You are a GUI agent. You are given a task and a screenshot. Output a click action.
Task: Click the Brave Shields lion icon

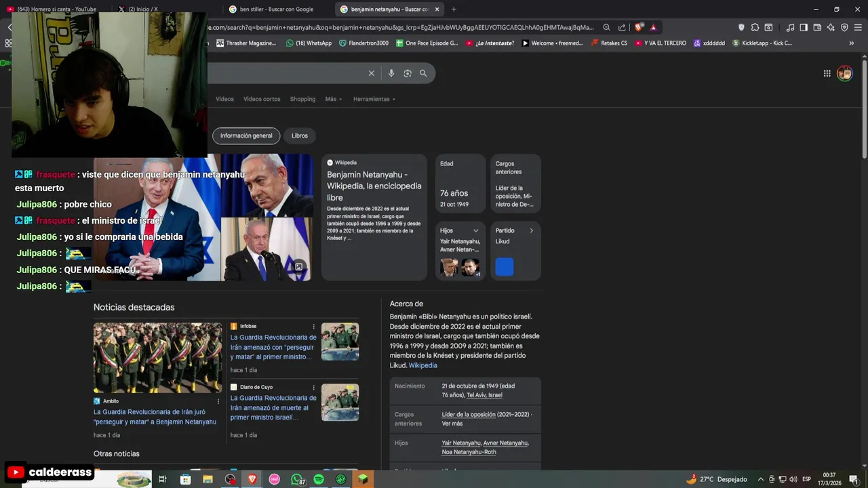point(638,28)
